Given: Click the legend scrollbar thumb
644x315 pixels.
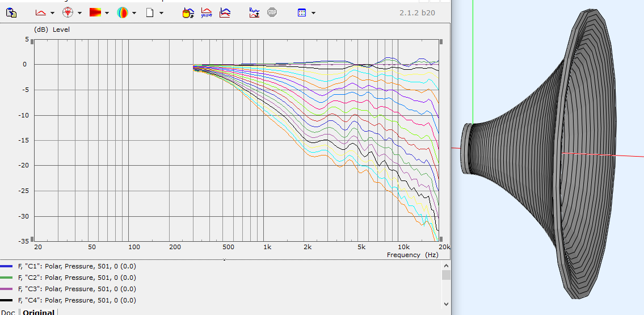Looking at the screenshot, I should pos(446,275).
